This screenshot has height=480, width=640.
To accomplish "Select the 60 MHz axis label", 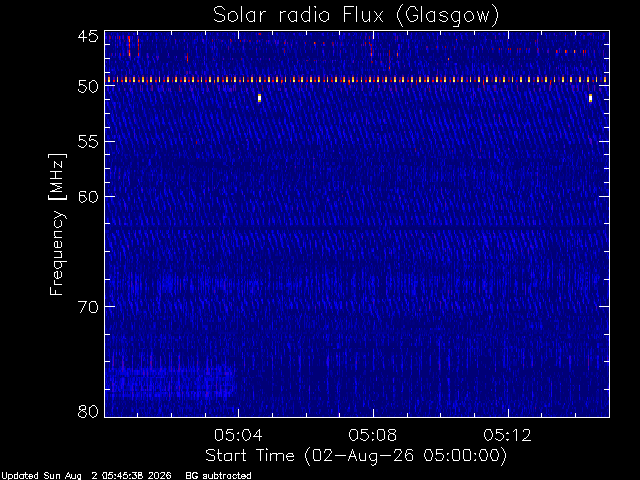I will (88, 197).
